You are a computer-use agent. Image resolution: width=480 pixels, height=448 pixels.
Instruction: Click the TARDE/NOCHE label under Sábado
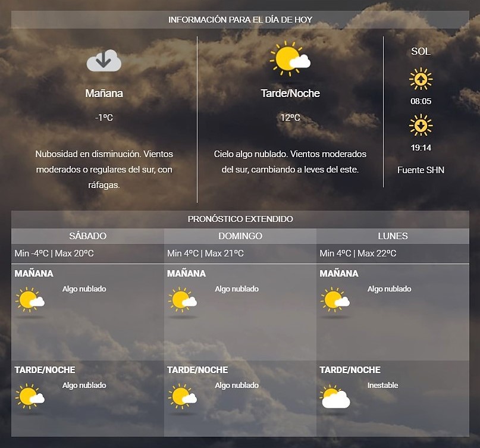pyautogui.click(x=45, y=370)
